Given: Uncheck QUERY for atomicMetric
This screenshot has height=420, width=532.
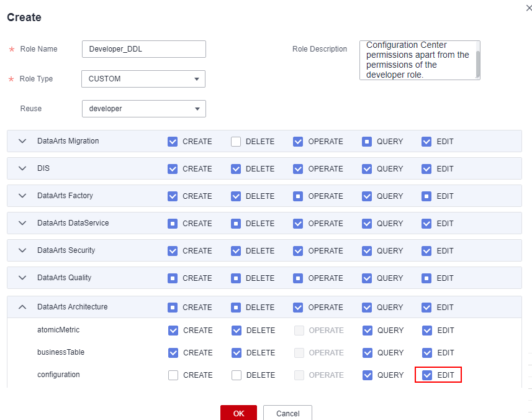Looking at the screenshot, I should (367, 331).
